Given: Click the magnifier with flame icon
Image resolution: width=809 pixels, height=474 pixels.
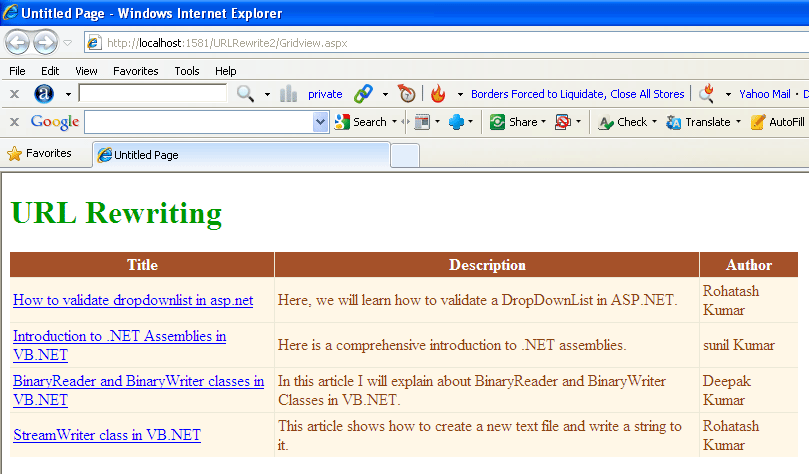Looking at the screenshot, I should tap(706, 93).
